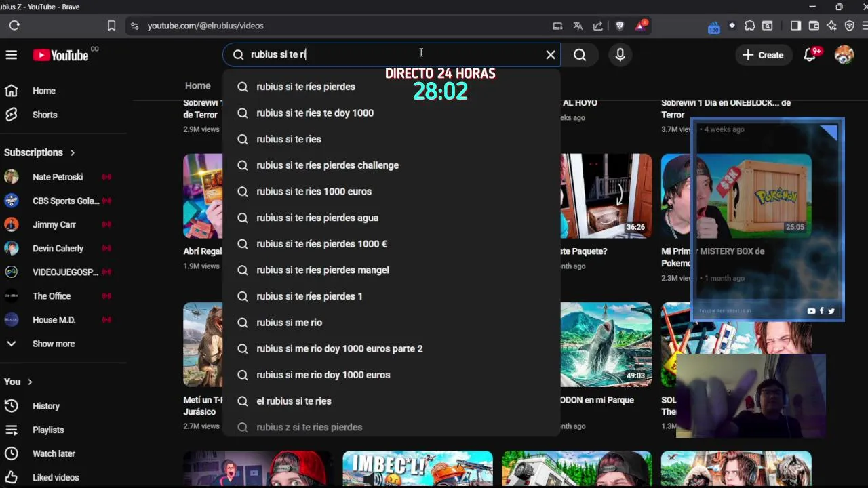868x488 pixels.
Task: Open the 49:03 shark video thumbnail
Action: pos(606,344)
